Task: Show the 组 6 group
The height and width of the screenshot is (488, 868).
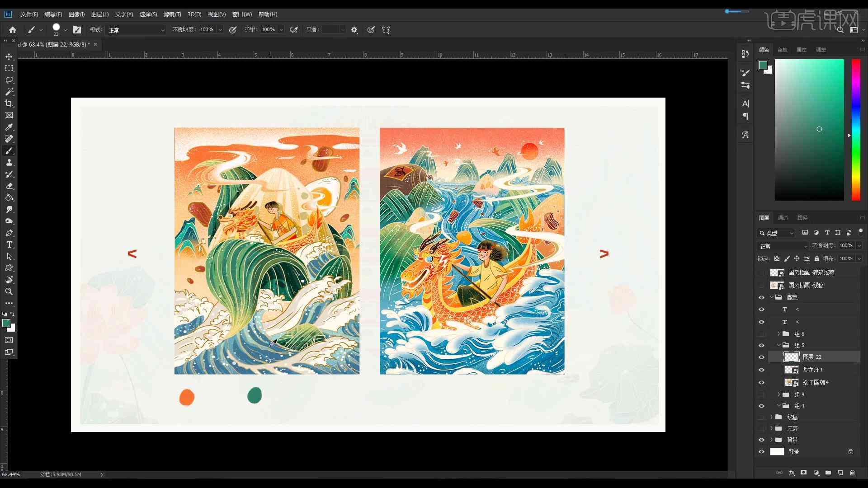Action: [761, 334]
